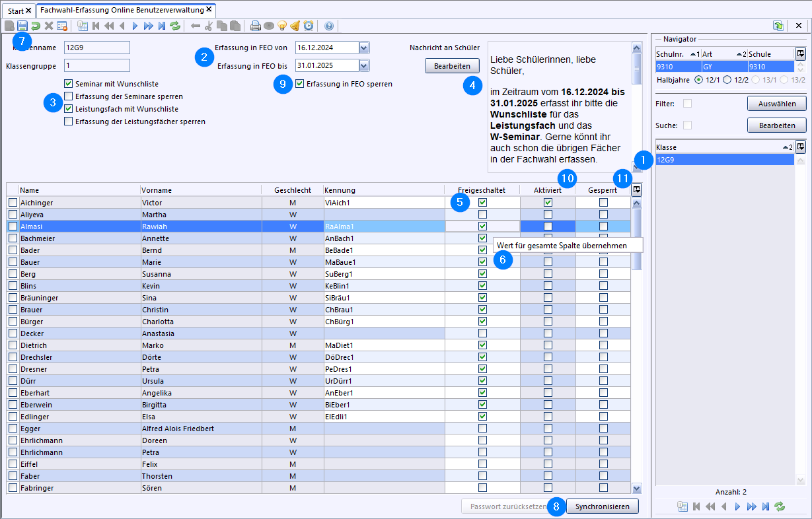Select the row selector checkbox for Aichinger
812x519 pixels.
point(13,203)
